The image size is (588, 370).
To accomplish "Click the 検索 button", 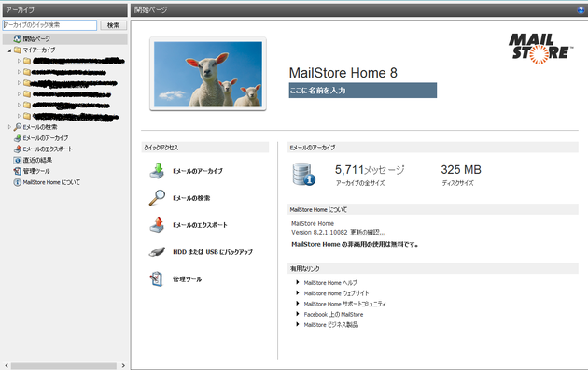I will pyautogui.click(x=113, y=25).
